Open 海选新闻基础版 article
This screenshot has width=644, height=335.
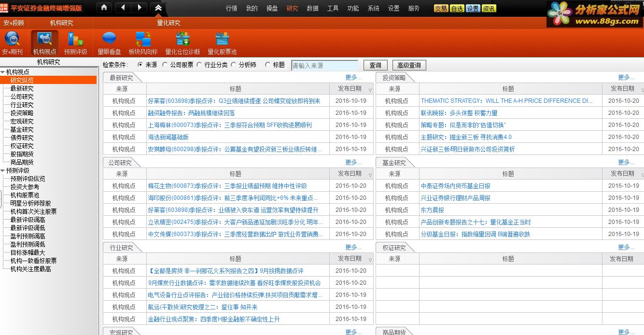click(168, 137)
